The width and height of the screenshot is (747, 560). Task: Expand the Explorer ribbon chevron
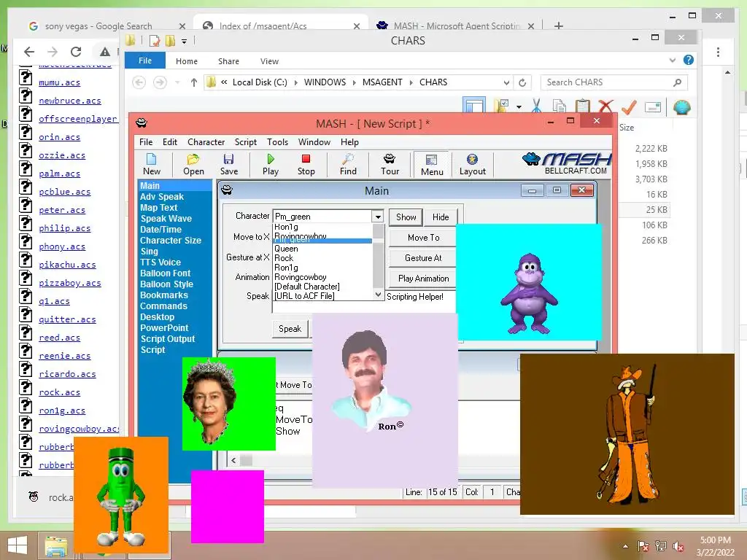(672, 60)
